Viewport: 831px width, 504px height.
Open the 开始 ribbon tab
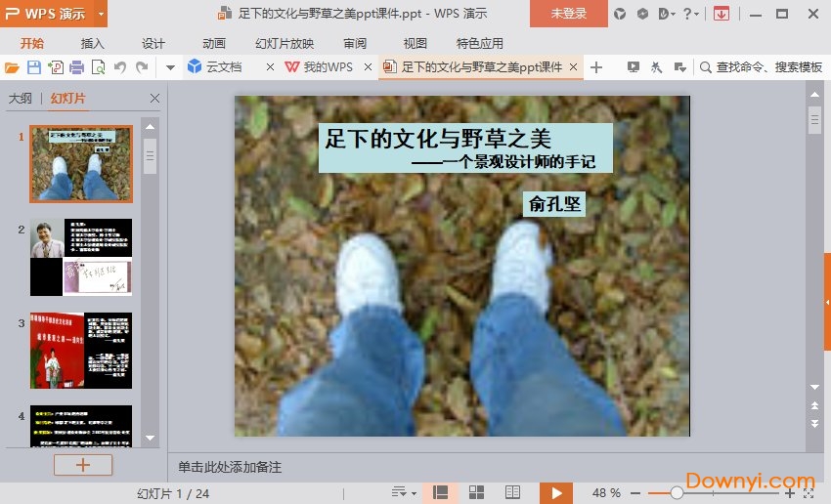tap(32, 43)
